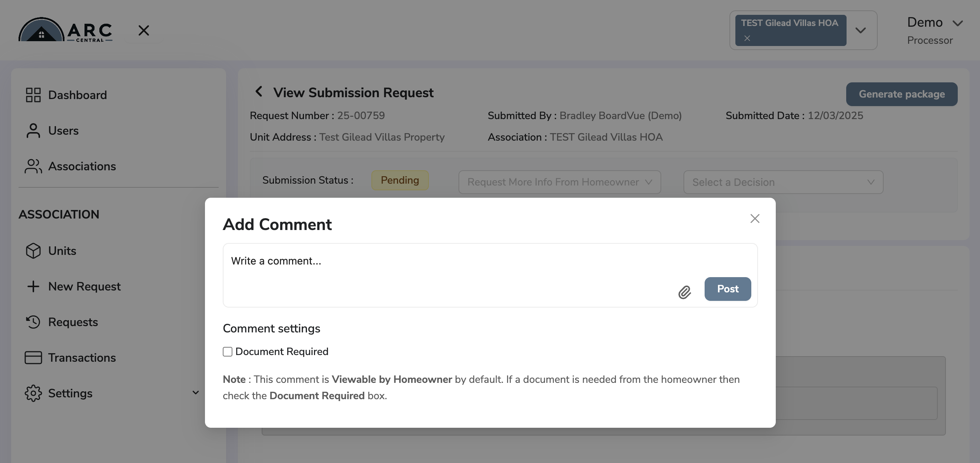Click the Processor role label
980x463 pixels.
click(x=930, y=40)
